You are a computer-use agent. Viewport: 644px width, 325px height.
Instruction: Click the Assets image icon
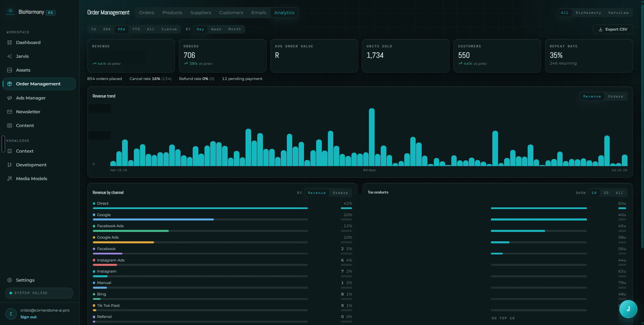tap(9, 70)
